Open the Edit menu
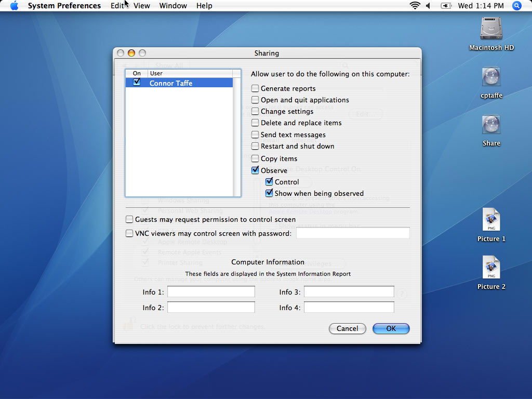The width and height of the screenshot is (532, 399). pyautogui.click(x=117, y=6)
